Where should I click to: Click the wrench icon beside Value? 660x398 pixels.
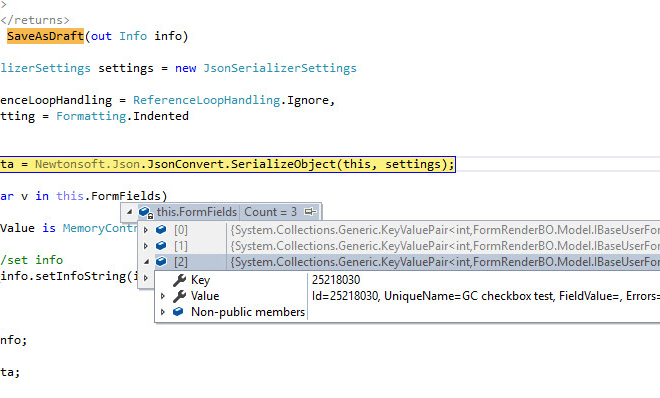(x=179, y=296)
